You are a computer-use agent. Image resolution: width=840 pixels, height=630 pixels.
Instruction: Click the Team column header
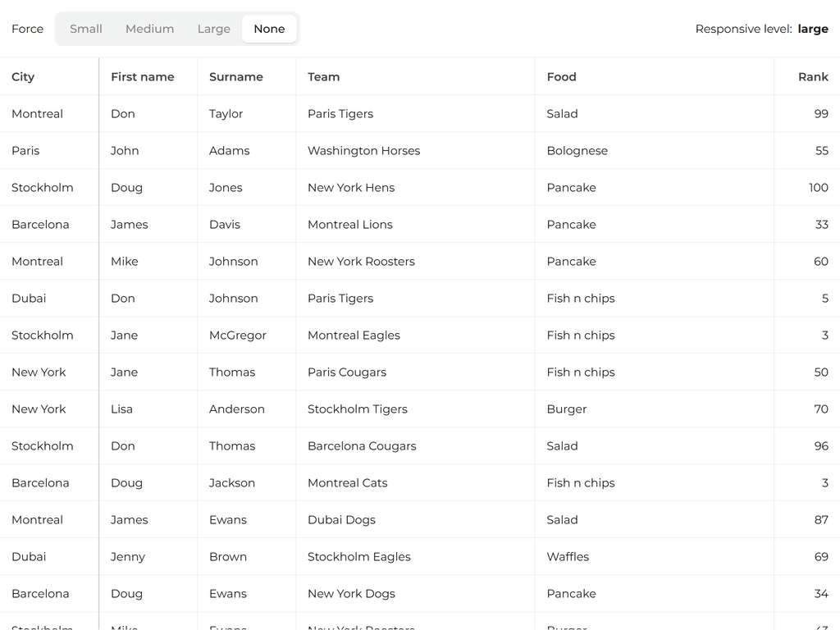click(323, 77)
